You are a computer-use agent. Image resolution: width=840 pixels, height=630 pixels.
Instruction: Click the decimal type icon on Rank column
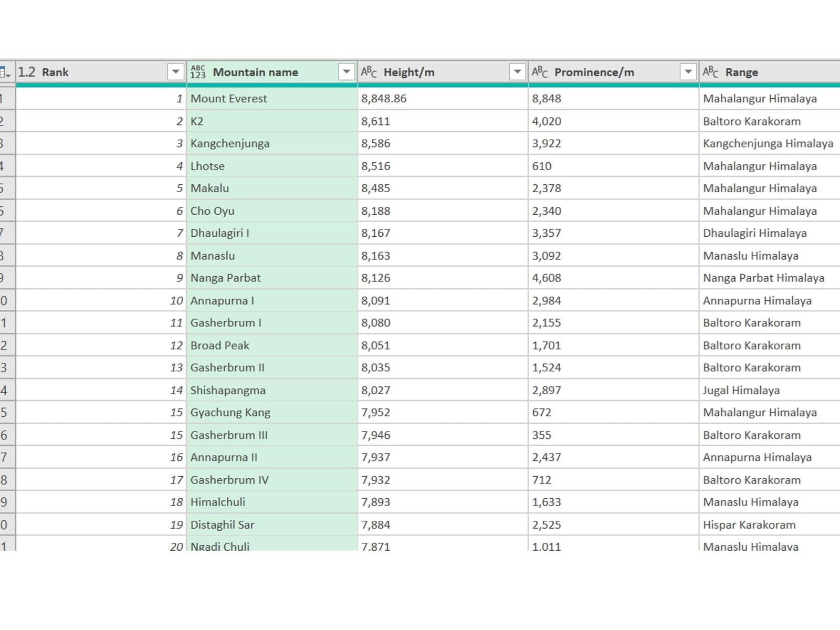[27, 72]
